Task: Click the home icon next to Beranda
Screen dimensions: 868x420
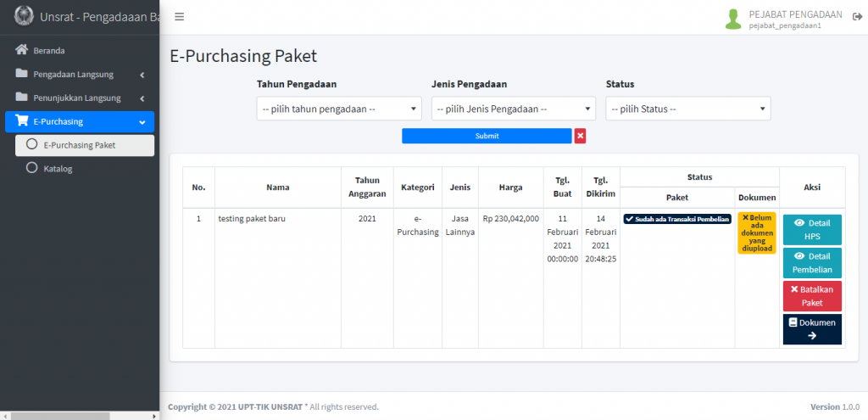Action: [22, 50]
